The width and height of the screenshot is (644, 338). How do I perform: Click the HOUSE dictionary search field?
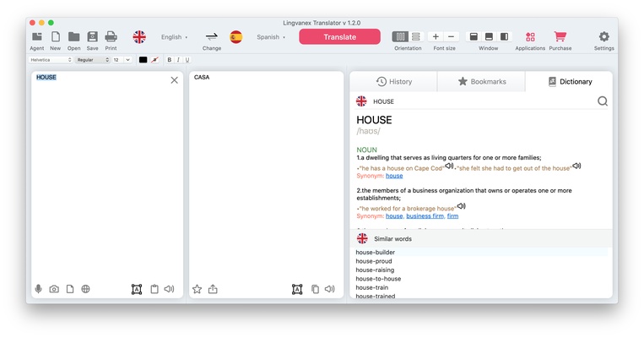pyautogui.click(x=483, y=101)
